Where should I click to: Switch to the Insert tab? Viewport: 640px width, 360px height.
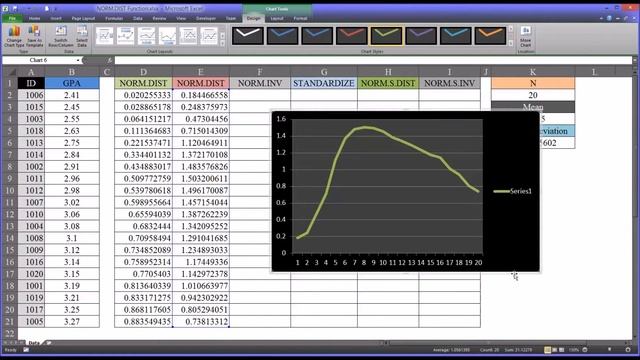point(56,18)
